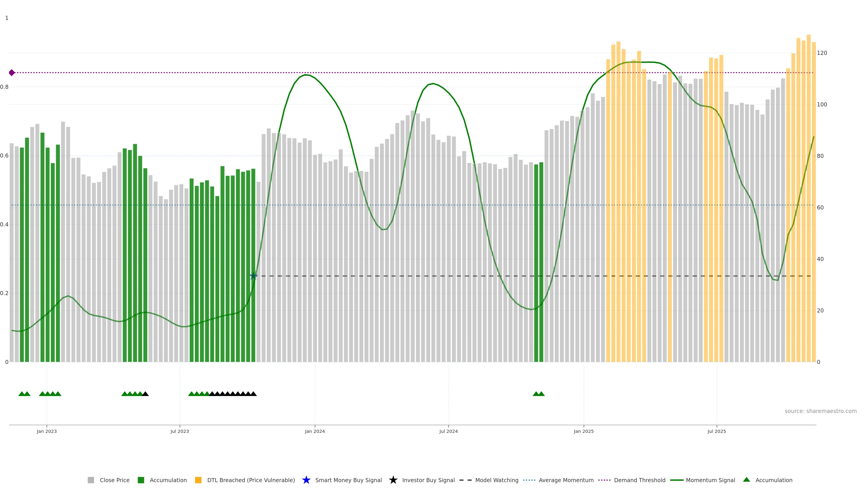Click the purple diamond Demand Threshold marker
868x488 pixels.
[x=12, y=73]
